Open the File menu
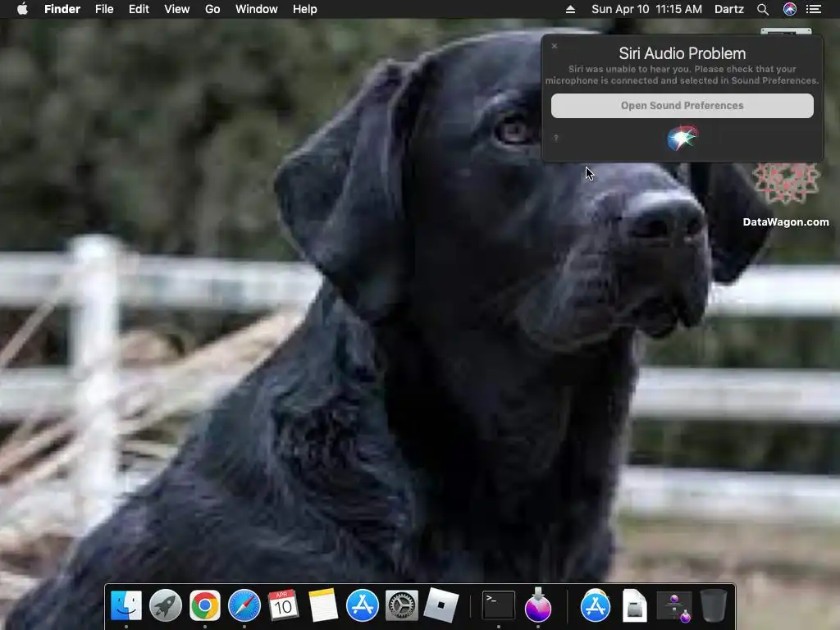Image resolution: width=840 pixels, height=630 pixels. coord(104,9)
